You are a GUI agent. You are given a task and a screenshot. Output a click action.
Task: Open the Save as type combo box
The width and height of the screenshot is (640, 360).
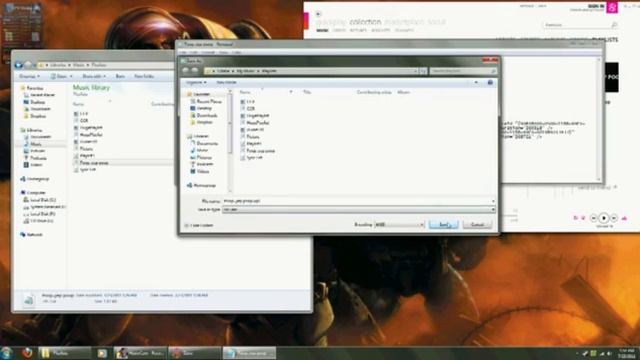point(358,209)
